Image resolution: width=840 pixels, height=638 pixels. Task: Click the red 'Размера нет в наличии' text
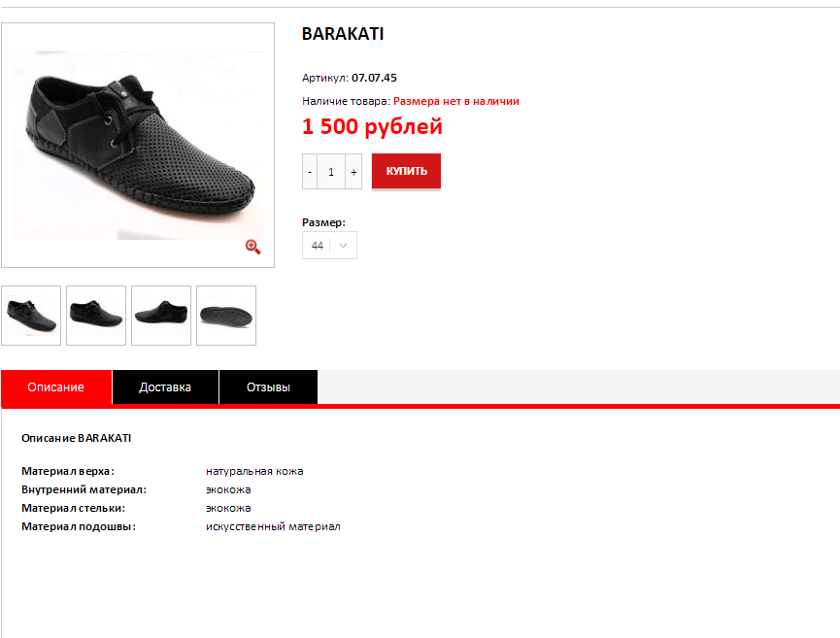point(456,101)
